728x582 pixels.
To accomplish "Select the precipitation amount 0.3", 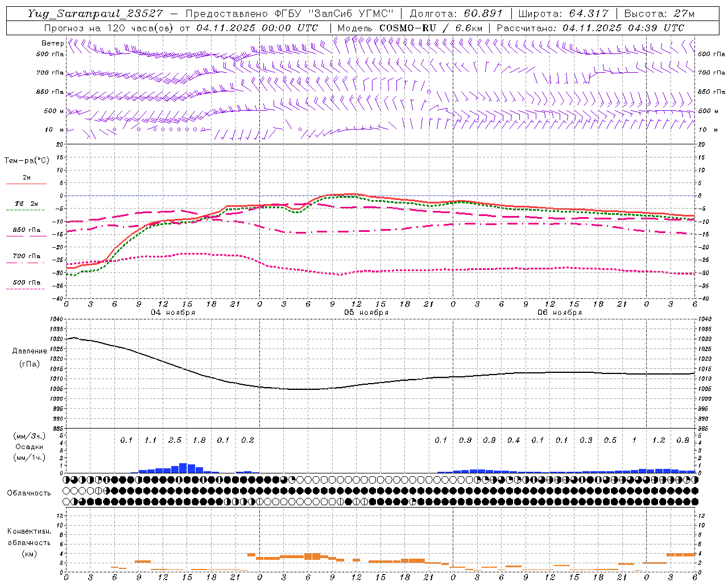I will (586, 440).
